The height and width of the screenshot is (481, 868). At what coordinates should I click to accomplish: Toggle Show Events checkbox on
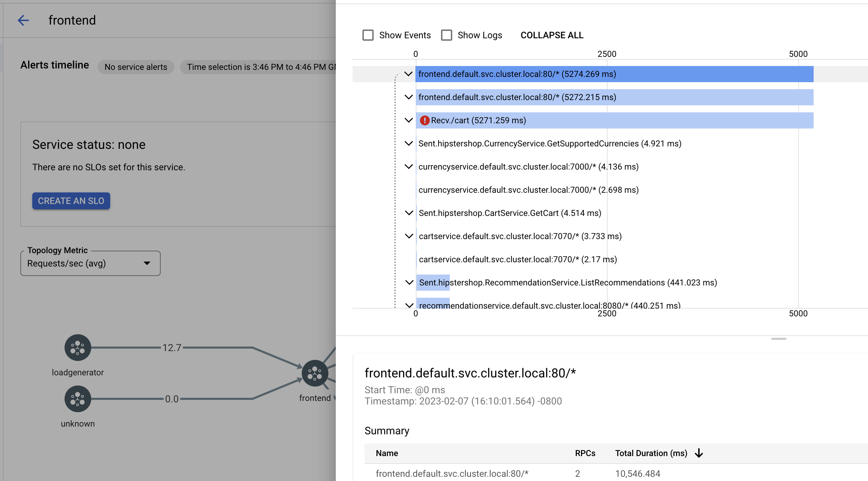(367, 35)
